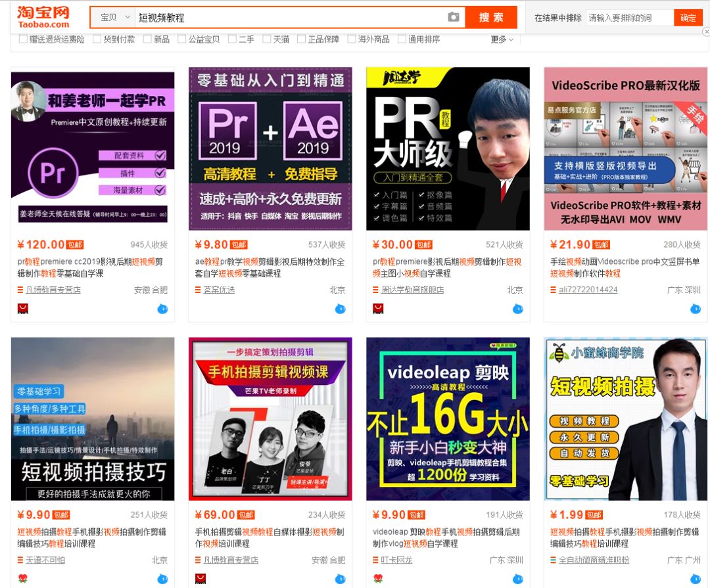Screen dimensions: 710x588
Task: Check the 新品 filter box
Action: pyautogui.click(x=147, y=39)
